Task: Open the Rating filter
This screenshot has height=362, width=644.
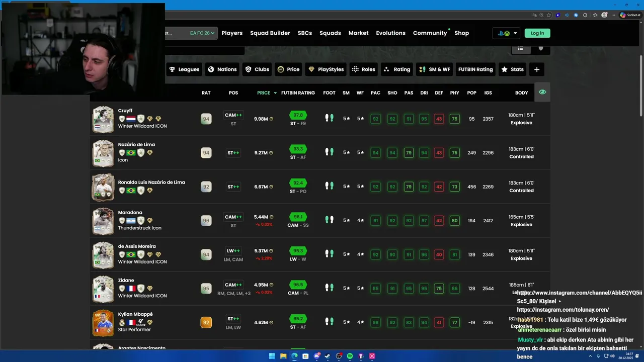Action: (x=396, y=69)
